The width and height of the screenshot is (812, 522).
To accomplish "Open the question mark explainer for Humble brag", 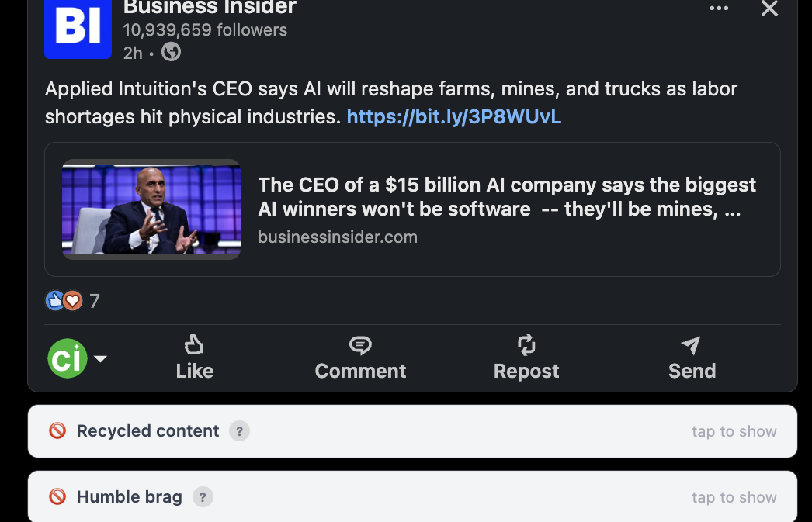I will (203, 497).
